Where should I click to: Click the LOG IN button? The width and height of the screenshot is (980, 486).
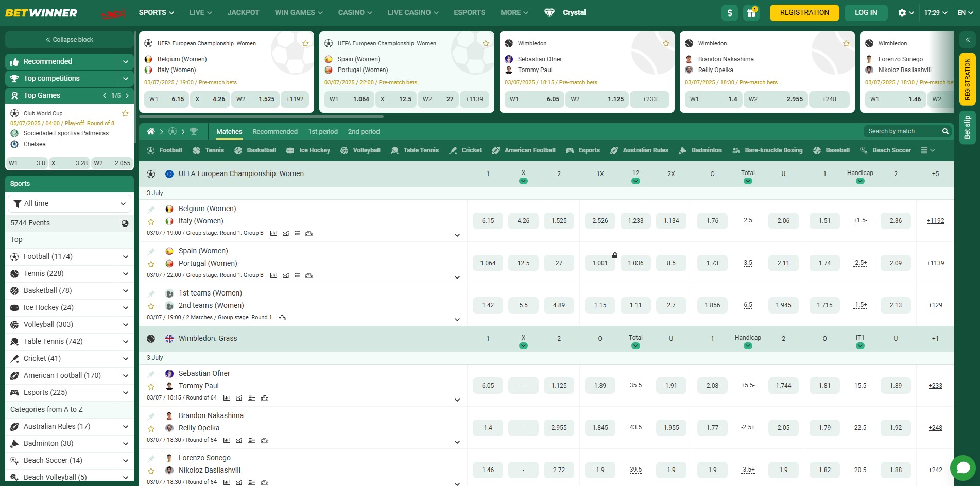(866, 12)
